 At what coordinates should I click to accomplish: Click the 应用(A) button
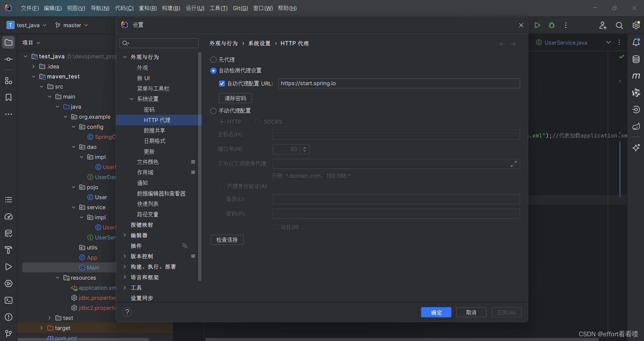click(x=506, y=312)
